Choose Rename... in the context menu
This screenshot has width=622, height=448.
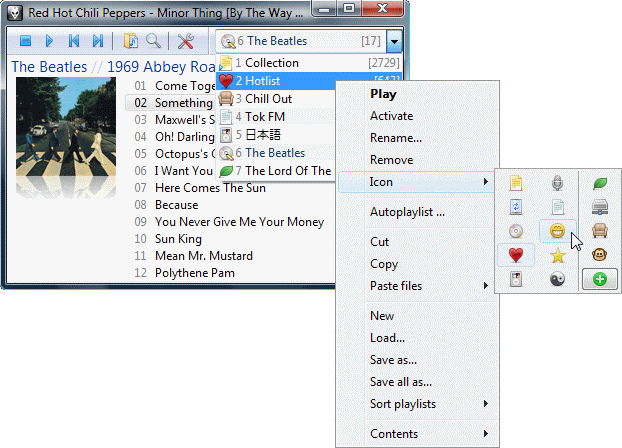pos(417,138)
